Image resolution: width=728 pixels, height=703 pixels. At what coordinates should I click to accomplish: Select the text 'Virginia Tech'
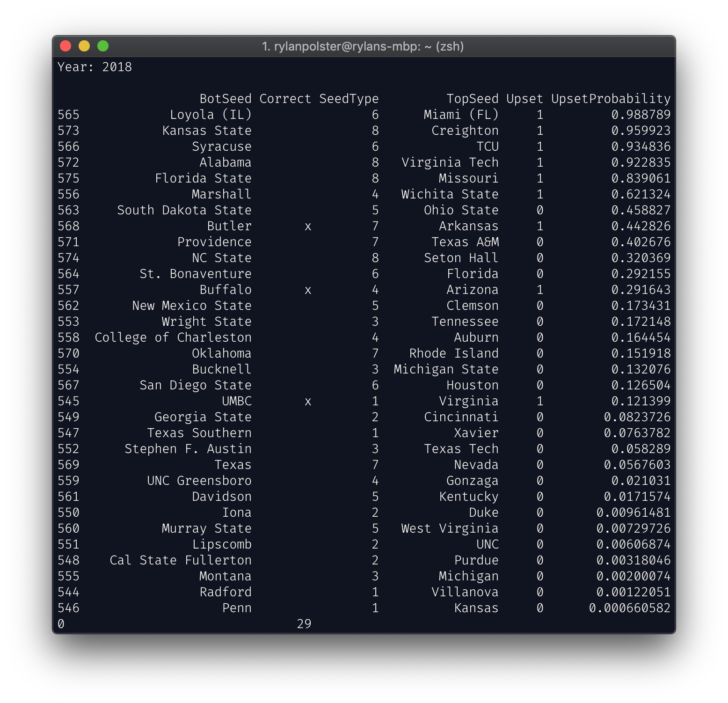pos(450,162)
